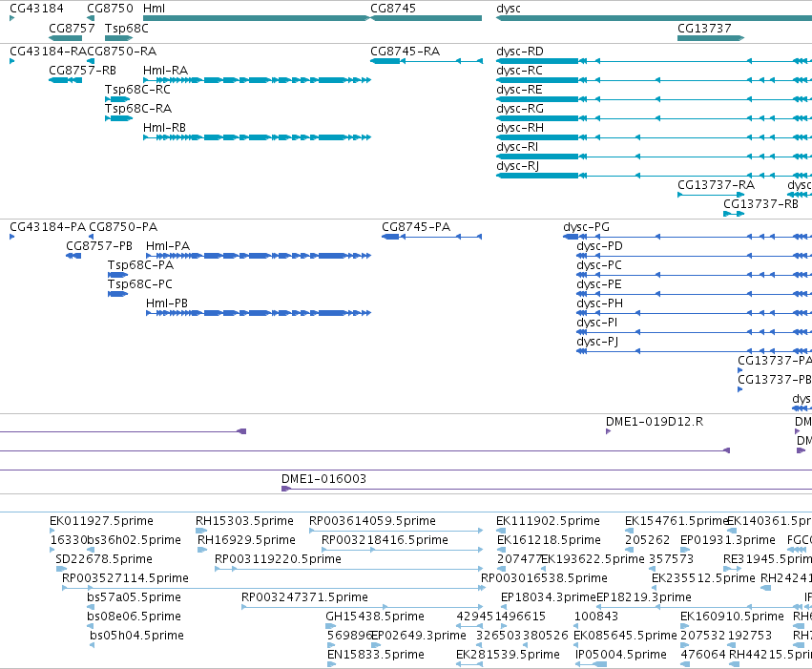Select EST EK111902.5prime
The height and width of the screenshot is (669, 812).
coord(500,531)
